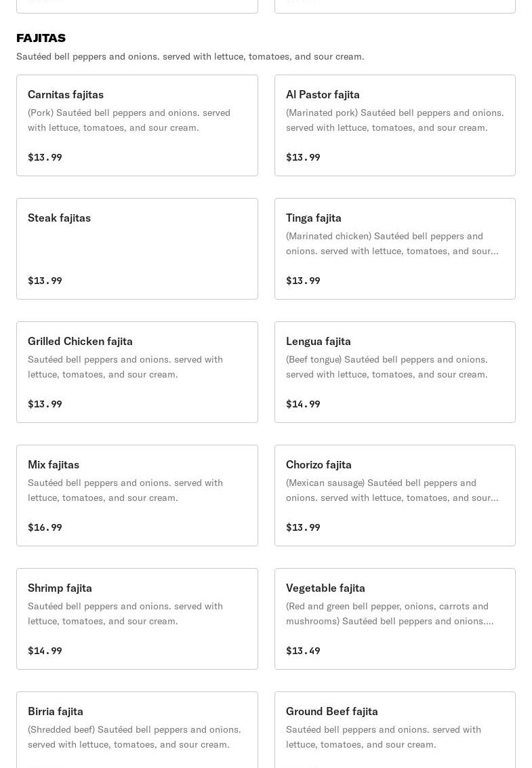Open the Mix fajitas card
The height and width of the screenshot is (768, 532).
(x=137, y=496)
